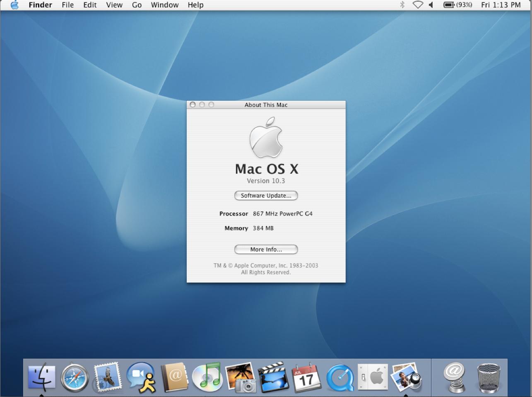The image size is (532, 397).
Task: Click the Apple logo in About window
Action: point(266,138)
